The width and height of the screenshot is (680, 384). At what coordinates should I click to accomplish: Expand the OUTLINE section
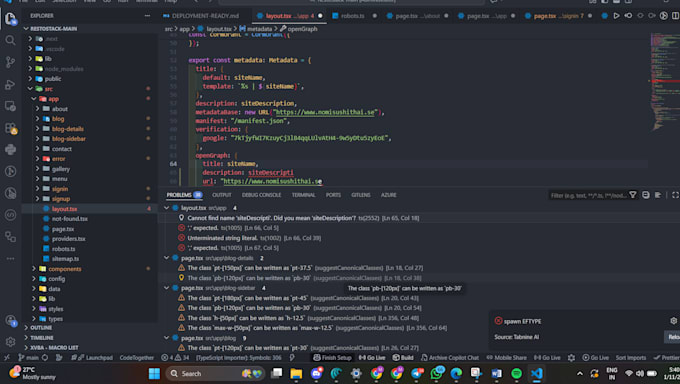[41, 328]
